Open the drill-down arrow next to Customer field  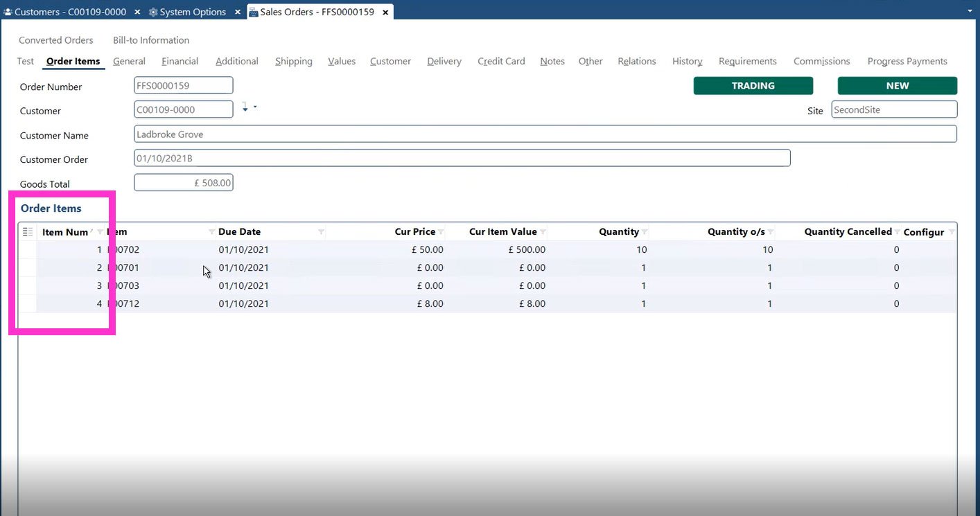tap(246, 108)
